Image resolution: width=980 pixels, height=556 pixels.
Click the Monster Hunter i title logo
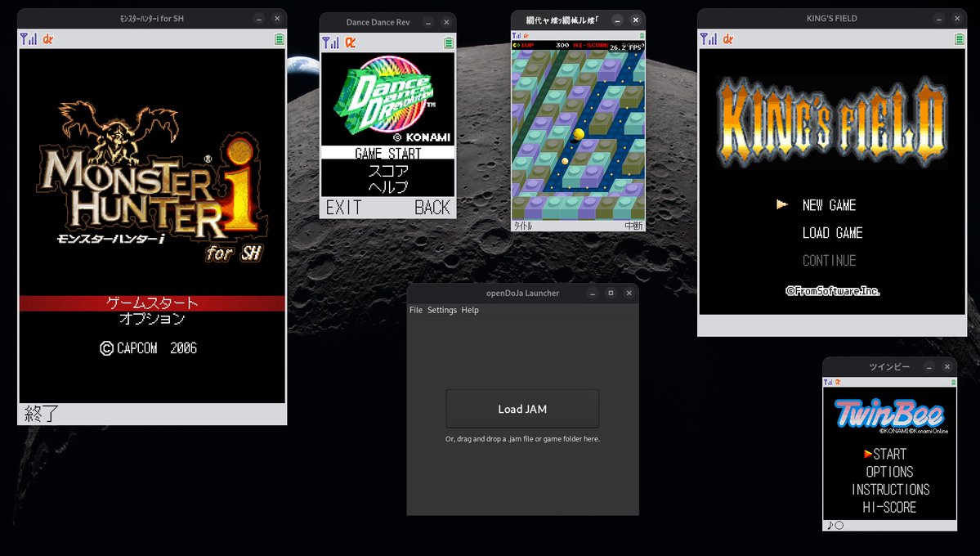pyautogui.click(x=153, y=182)
